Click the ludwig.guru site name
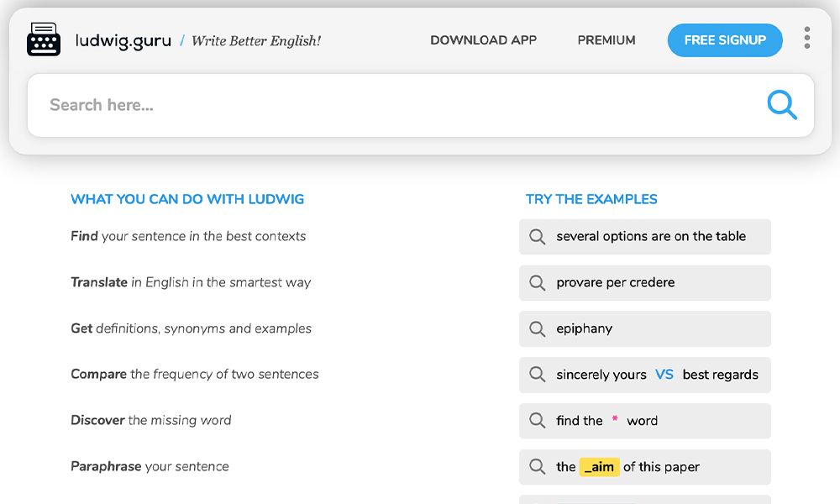 point(123,40)
